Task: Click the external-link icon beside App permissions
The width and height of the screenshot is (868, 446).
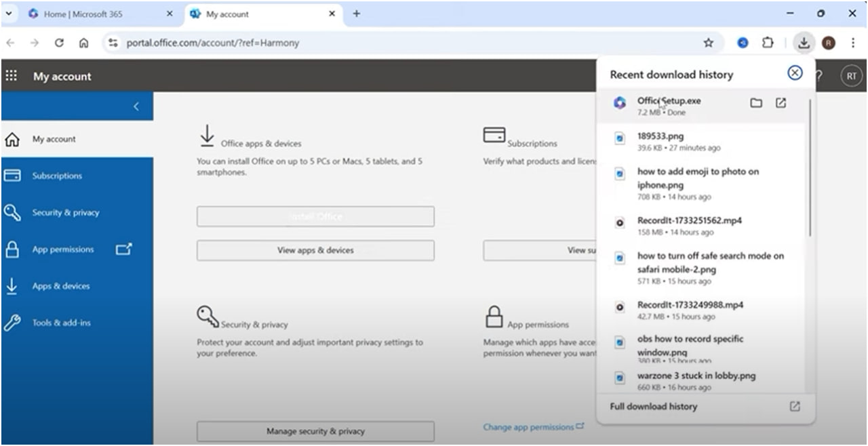Action: coord(123,249)
